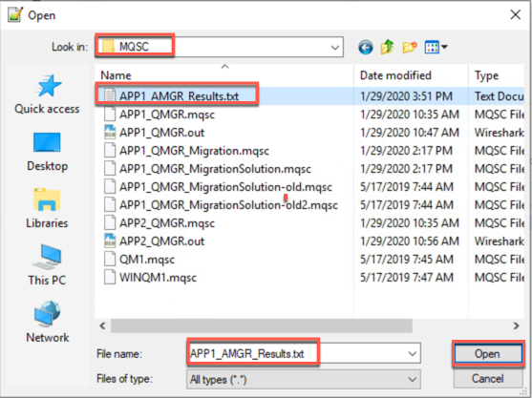Open the View menu icon
Screen dimensions: 532x398
pyautogui.click(x=436, y=47)
